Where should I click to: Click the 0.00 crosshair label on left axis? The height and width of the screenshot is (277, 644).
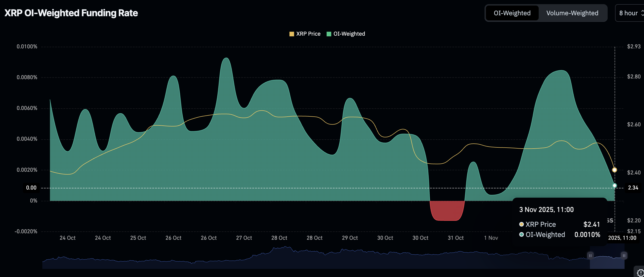click(x=31, y=188)
